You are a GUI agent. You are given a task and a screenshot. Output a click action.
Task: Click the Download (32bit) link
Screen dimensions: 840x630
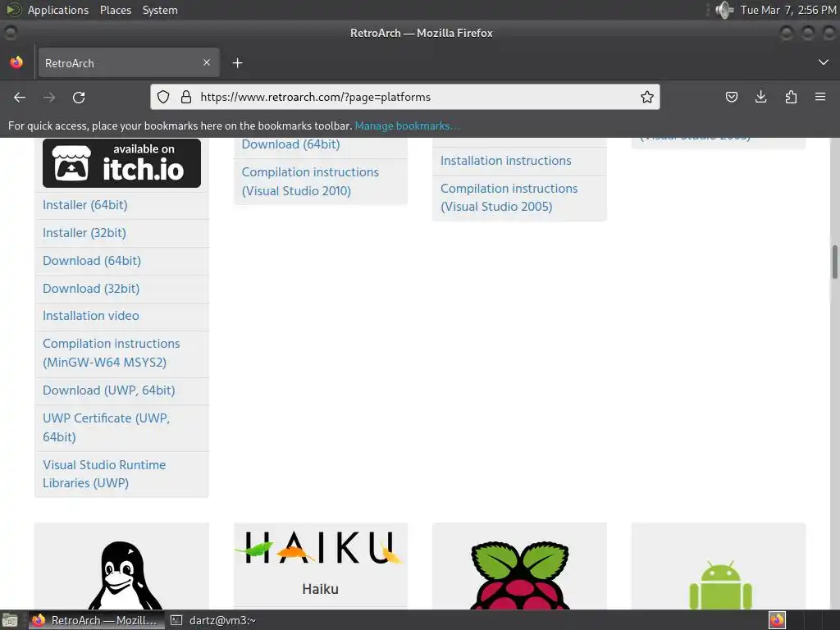(91, 288)
